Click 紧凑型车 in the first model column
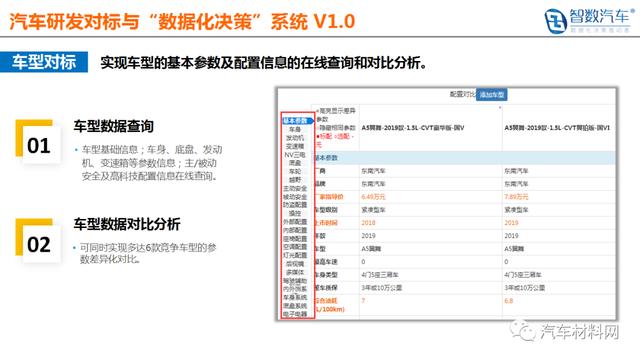This screenshot has height=360, width=640. click(x=373, y=210)
